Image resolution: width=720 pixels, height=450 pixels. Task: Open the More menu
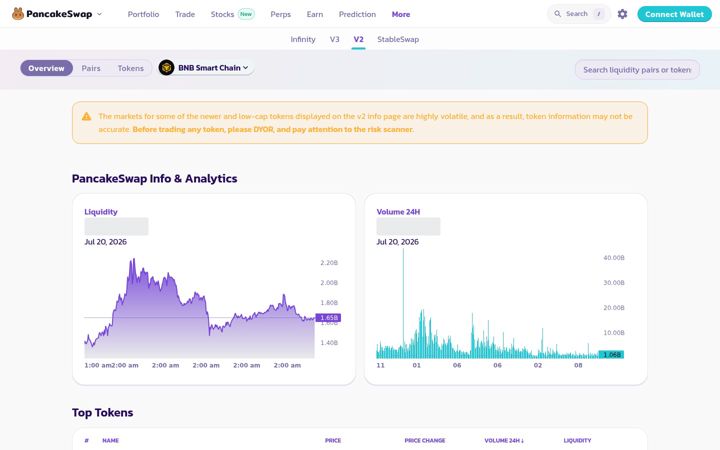[401, 14]
